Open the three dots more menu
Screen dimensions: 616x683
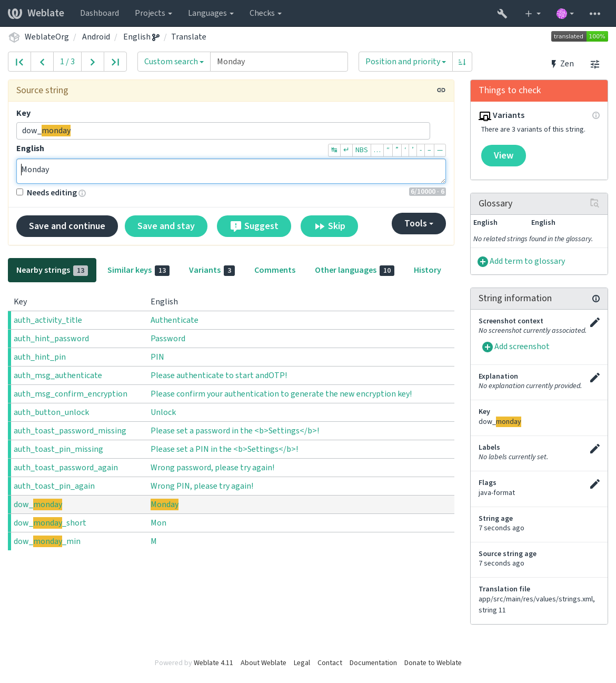click(x=595, y=13)
